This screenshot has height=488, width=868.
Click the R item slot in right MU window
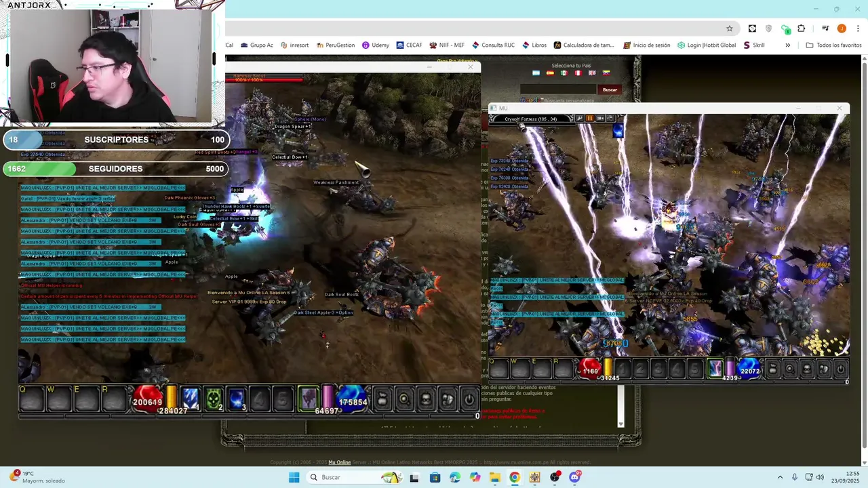pyautogui.click(x=563, y=369)
